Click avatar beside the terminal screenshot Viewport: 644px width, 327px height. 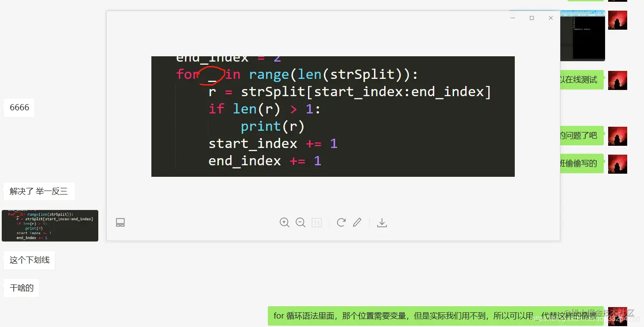coord(617,20)
